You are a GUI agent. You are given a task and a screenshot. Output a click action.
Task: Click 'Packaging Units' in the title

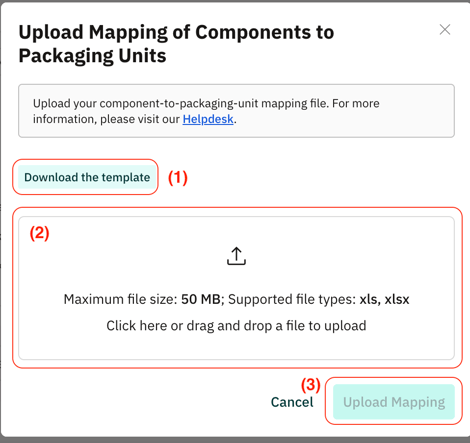pyautogui.click(x=92, y=56)
